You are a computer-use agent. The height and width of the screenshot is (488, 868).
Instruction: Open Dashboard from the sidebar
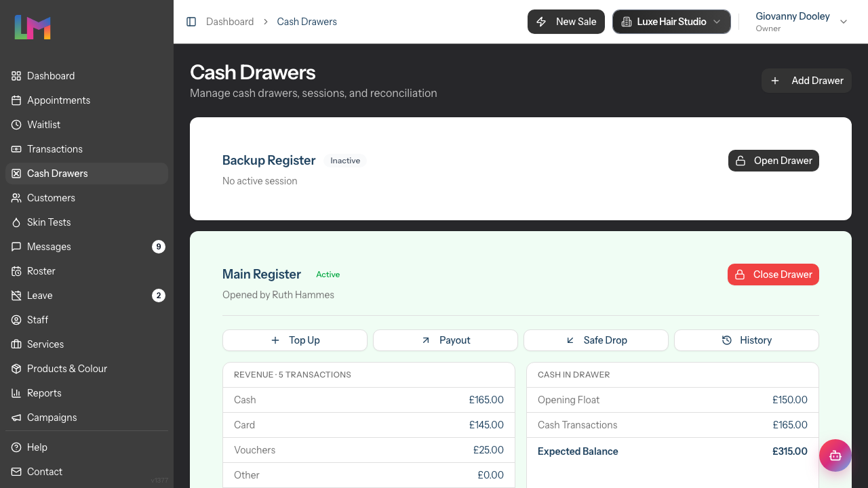87,76
